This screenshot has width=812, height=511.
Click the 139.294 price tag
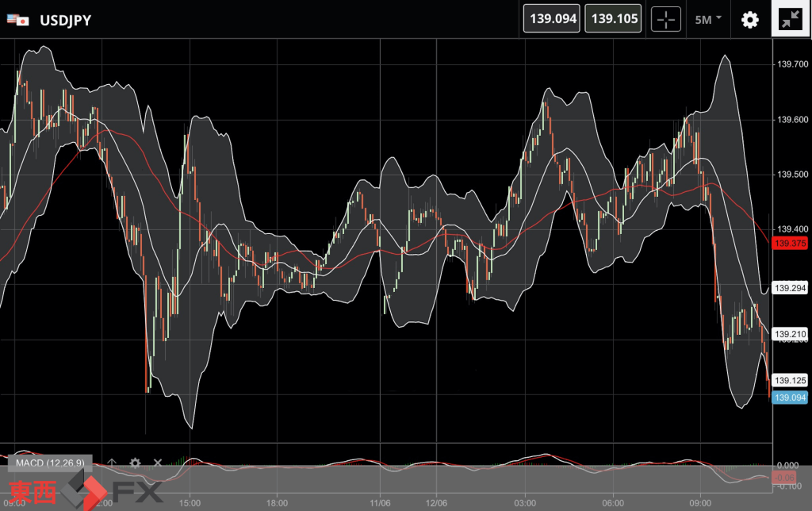click(790, 288)
